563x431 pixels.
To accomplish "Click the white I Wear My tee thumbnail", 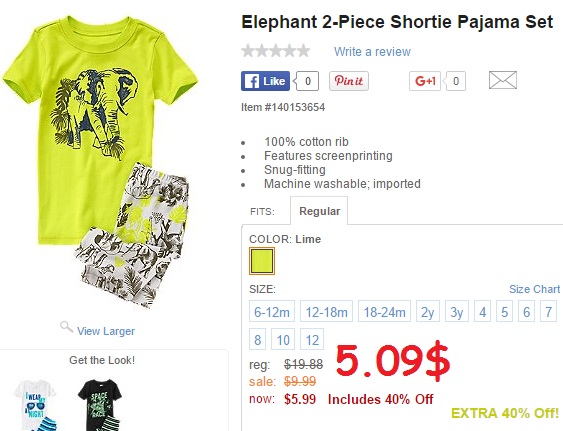I will 36,405.
